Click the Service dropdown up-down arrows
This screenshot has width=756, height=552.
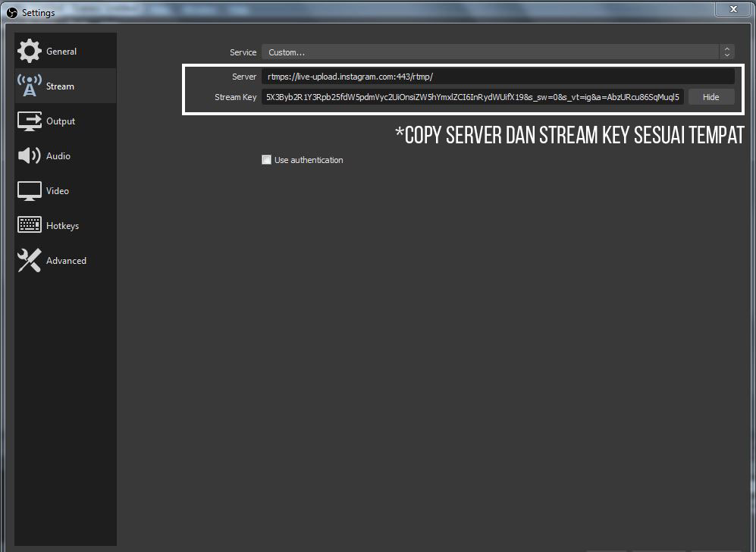(727, 52)
